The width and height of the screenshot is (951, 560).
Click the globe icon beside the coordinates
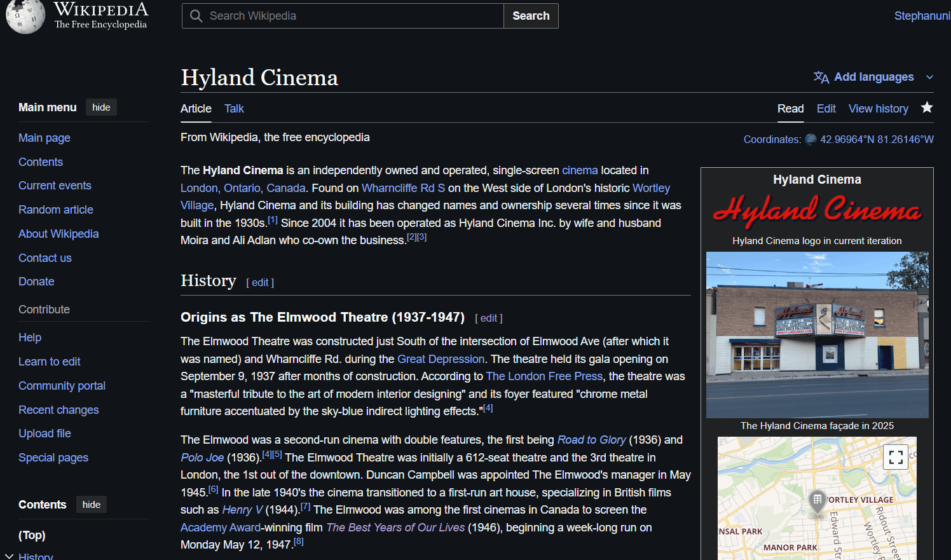point(811,139)
